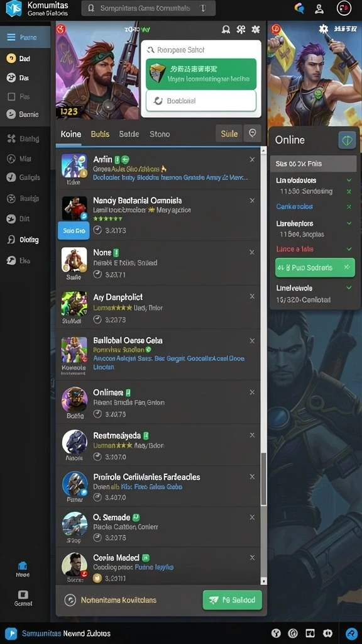Dismiss the Antin list row
362x644 pixels.
[252, 159]
